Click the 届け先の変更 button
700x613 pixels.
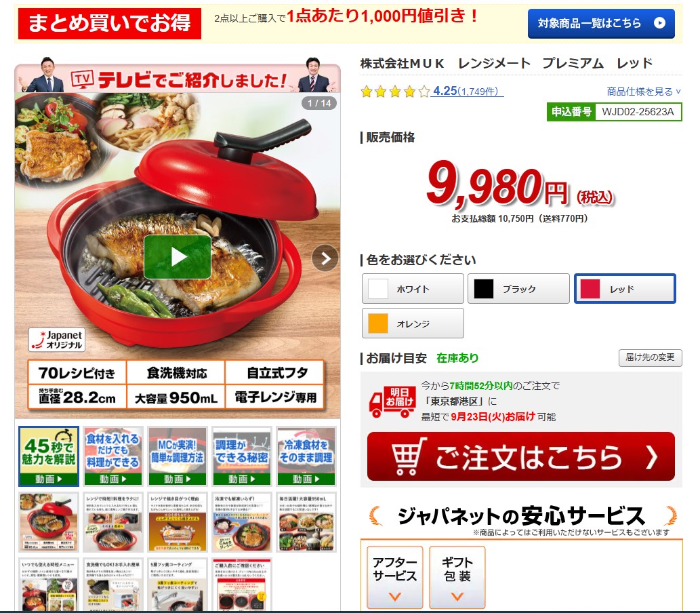(x=650, y=357)
